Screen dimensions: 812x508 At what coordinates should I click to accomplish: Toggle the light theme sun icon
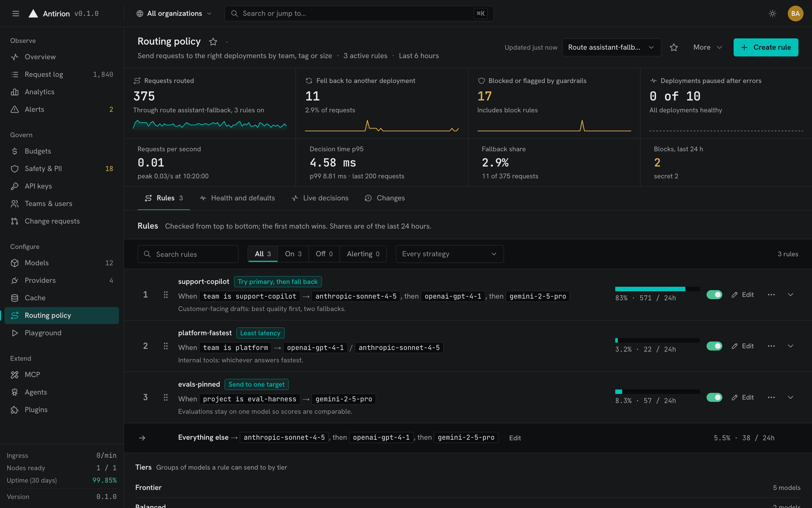(772, 14)
